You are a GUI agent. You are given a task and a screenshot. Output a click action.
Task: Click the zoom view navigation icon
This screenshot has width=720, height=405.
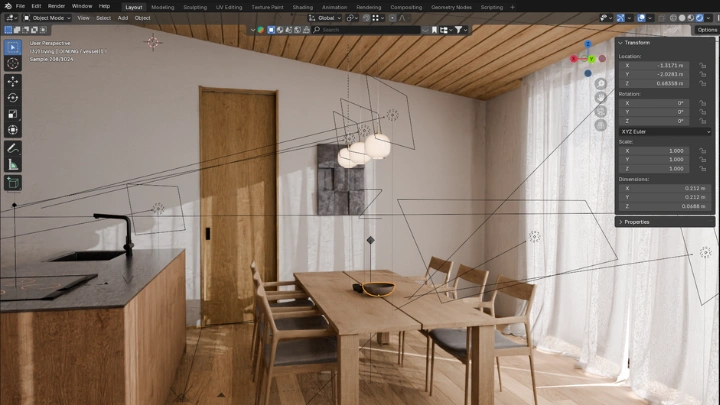pos(601,84)
